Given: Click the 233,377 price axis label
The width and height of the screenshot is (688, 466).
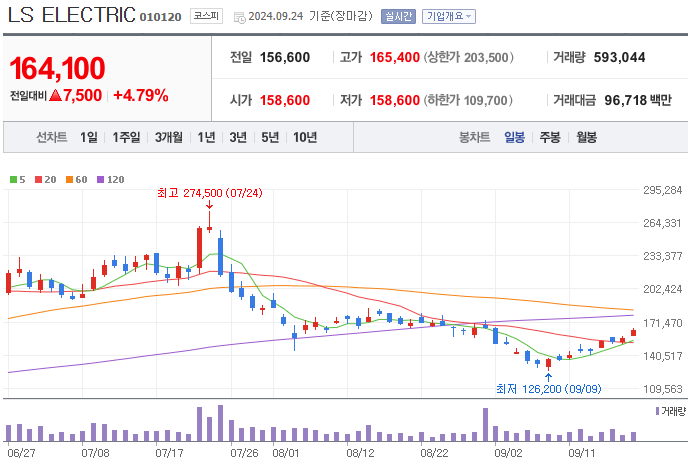Looking at the screenshot, I should [x=663, y=256].
